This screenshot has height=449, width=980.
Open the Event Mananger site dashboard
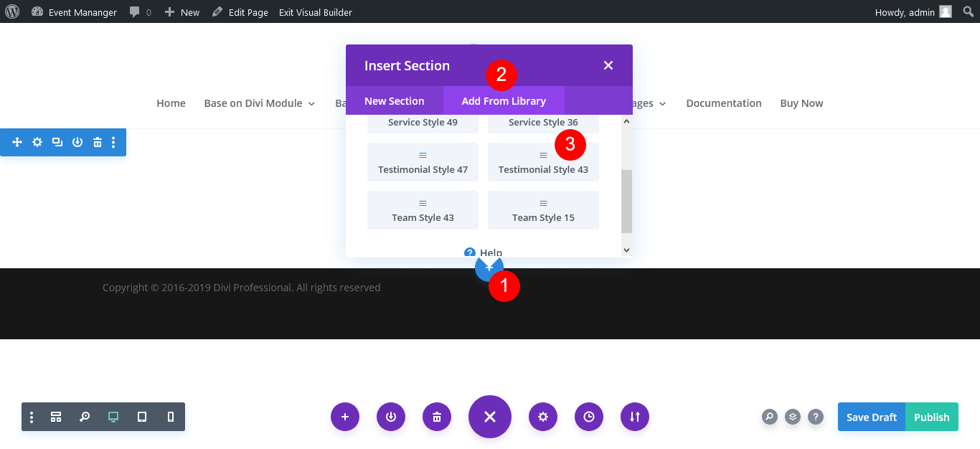click(x=74, y=12)
